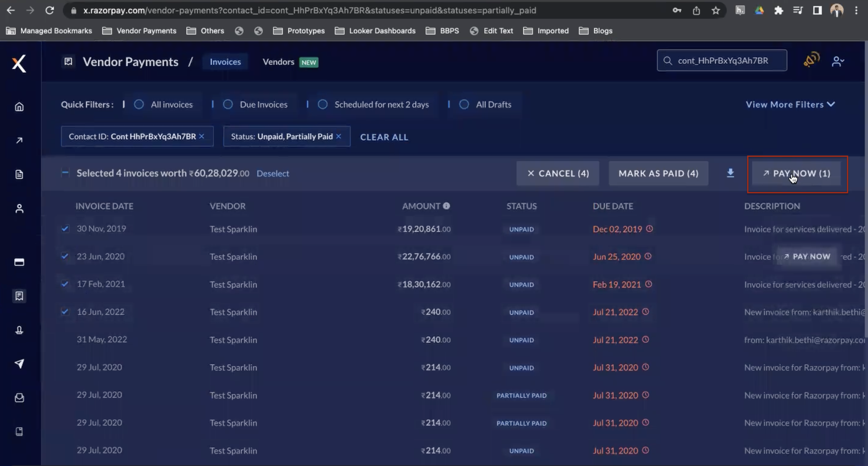
Task: Uncheck the 23 Jun, 2020 invoice
Action: (x=65, y=256)
